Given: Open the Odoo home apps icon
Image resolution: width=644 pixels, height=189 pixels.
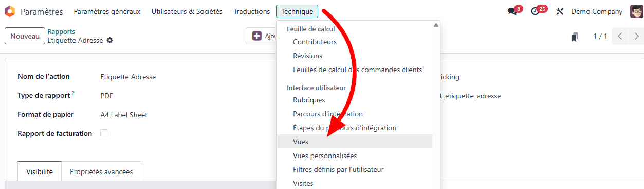Looking at the screenshot, I should point(10,11).
